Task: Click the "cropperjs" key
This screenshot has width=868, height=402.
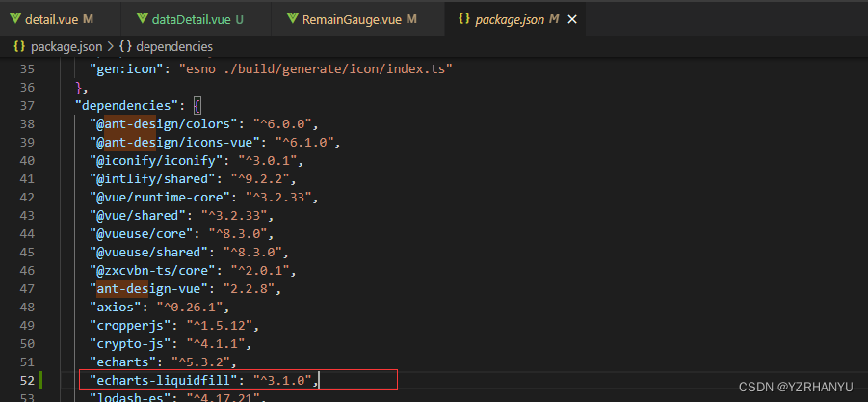Action: pos(131,325)
